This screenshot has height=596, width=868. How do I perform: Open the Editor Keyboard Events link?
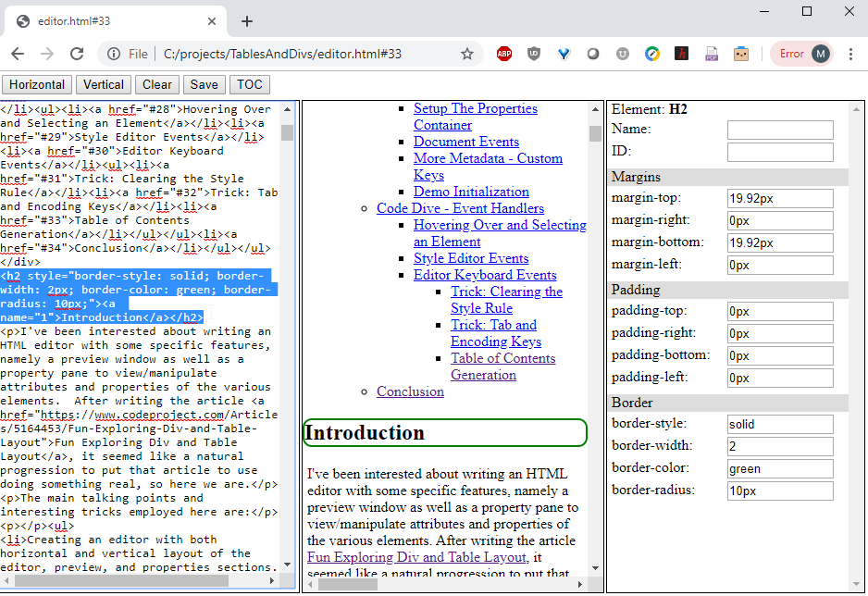click(485, 275)
